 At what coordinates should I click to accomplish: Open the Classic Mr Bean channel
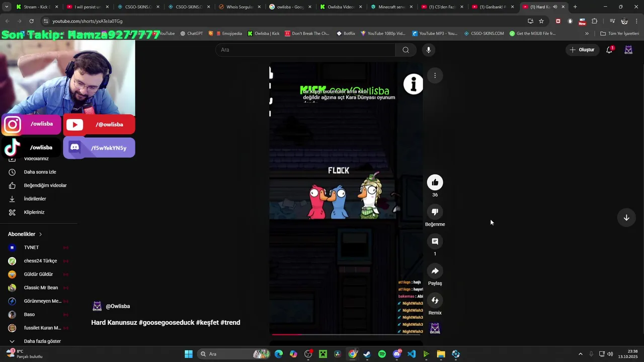tap(39, 288)
